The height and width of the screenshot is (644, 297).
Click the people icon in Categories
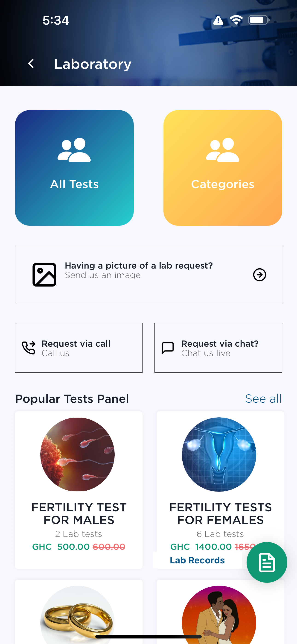(x=223, y=150)
